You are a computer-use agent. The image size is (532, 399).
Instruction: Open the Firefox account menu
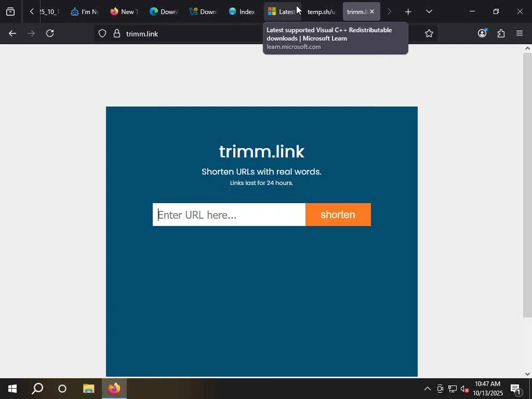(x=482, y=33)
